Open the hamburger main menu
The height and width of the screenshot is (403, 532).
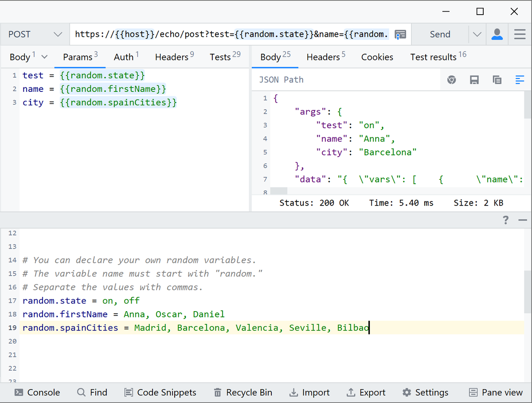(520, 34)
